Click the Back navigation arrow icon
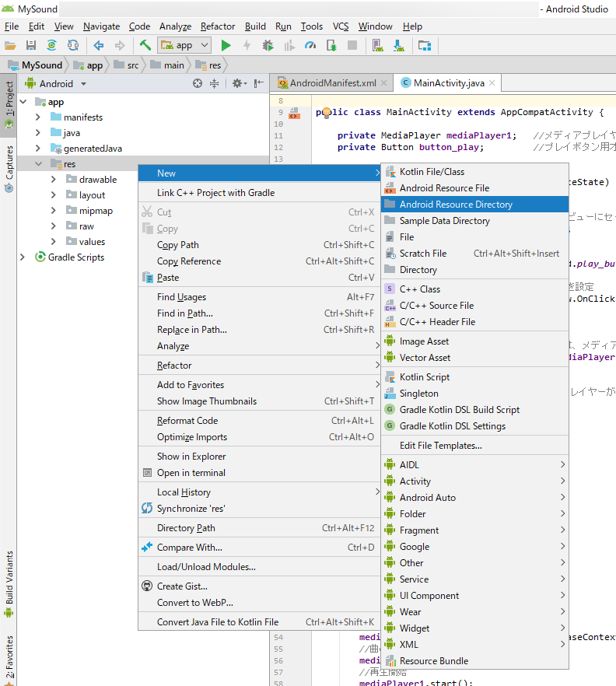Image resolution: width=616 pixels, height=686 pixels. coord(99,45)
